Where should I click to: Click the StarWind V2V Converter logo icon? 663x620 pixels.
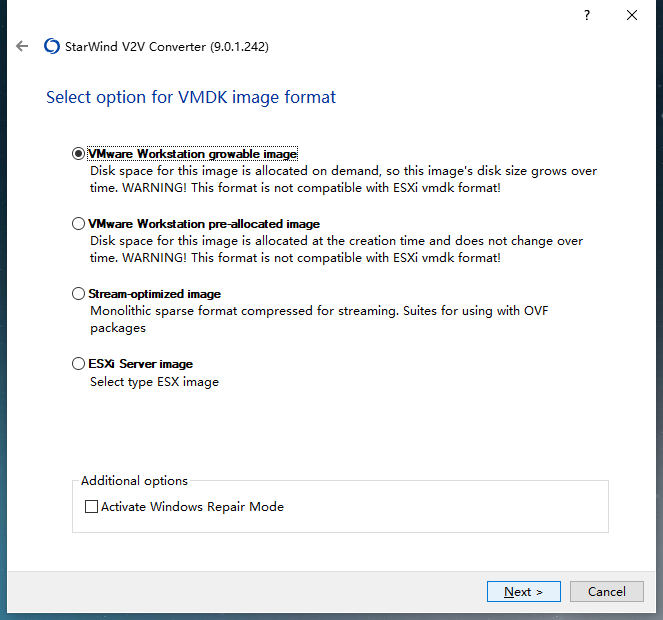[52, 46]
